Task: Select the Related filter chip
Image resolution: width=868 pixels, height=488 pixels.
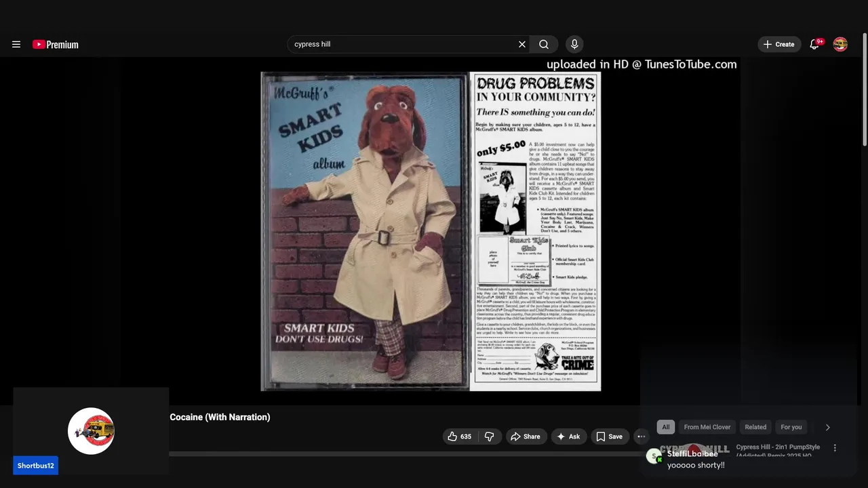Action: click(755, 427)
